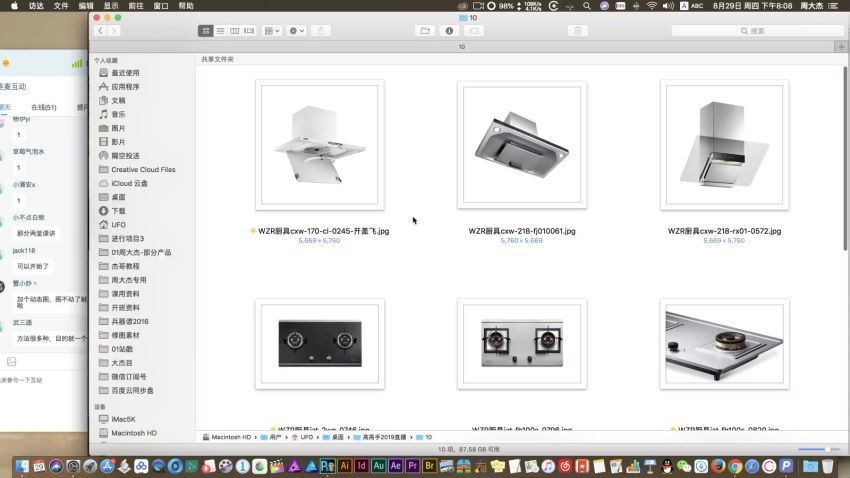Image resolution: width=850 pixels, height=478 pixels.
Task: Switch Finder to gallery view
Action: click(x=249, y=31)
